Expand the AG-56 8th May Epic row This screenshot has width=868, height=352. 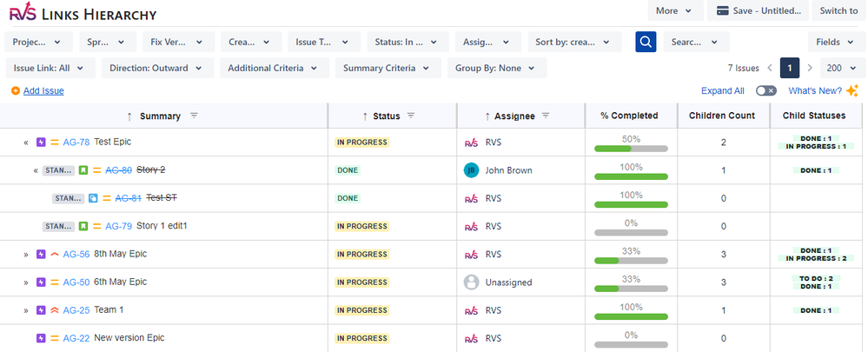click(x=26, y=255)
